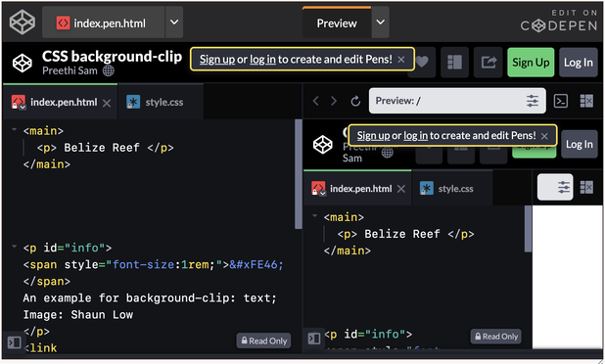Dismiss the nested preview sign up banner

point(544,136)
